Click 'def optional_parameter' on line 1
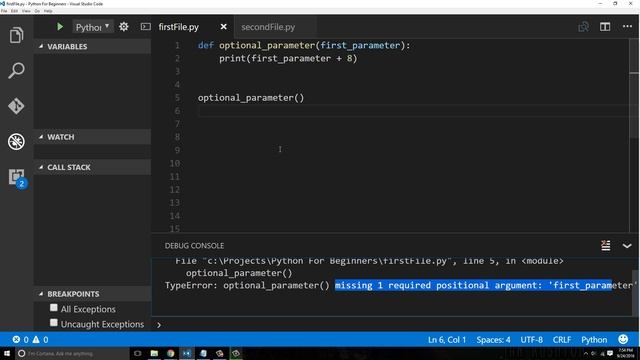 pos(257,45)
